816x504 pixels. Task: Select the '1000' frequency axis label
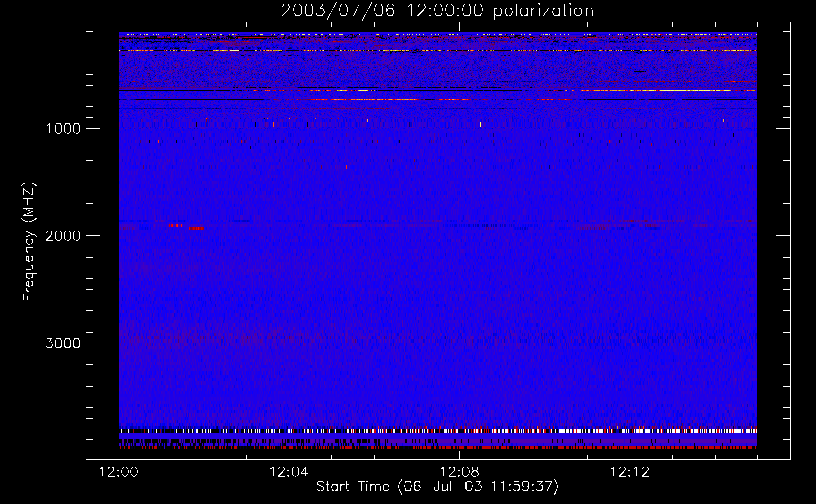click(x=63, y=129)
